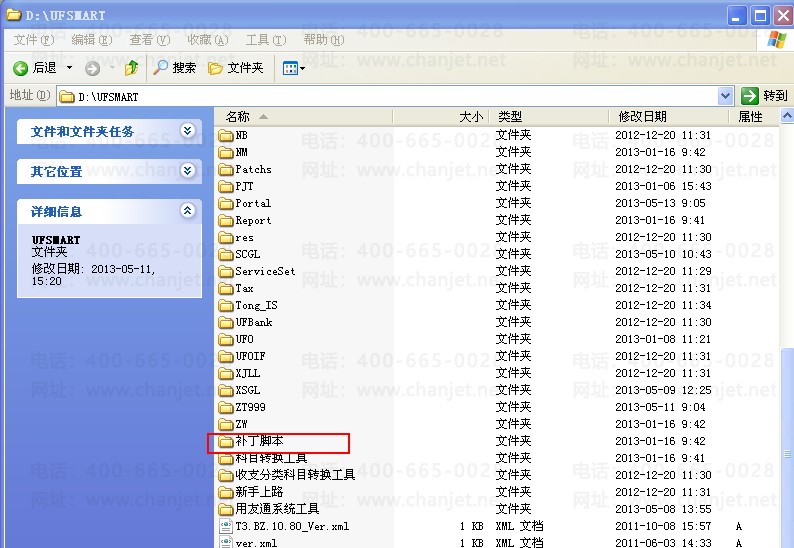Open the address bar dropdown
This screenshot has height=548, width=794.
click(x=725, y=96)
